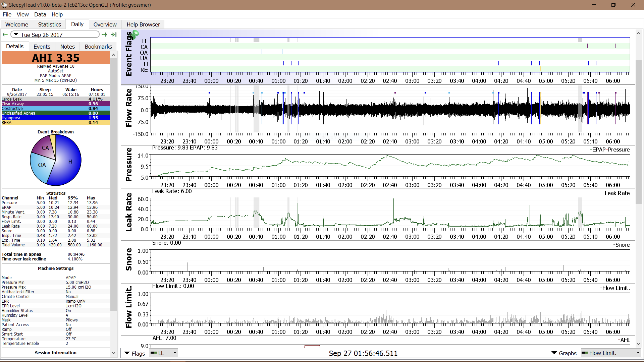Show the Bookmarks sub-tab
The width and height of the screenshot is (644, 362).
click(x=98, y=47)
